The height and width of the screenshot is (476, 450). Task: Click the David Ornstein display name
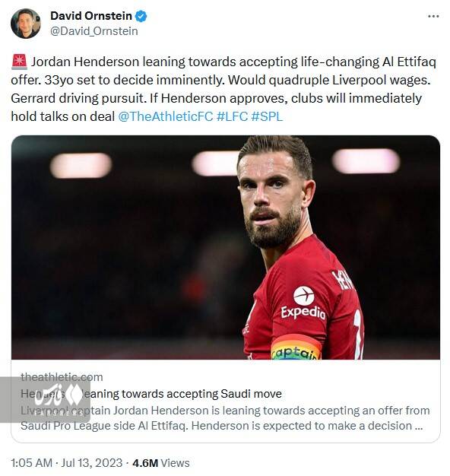pos(91,16)
